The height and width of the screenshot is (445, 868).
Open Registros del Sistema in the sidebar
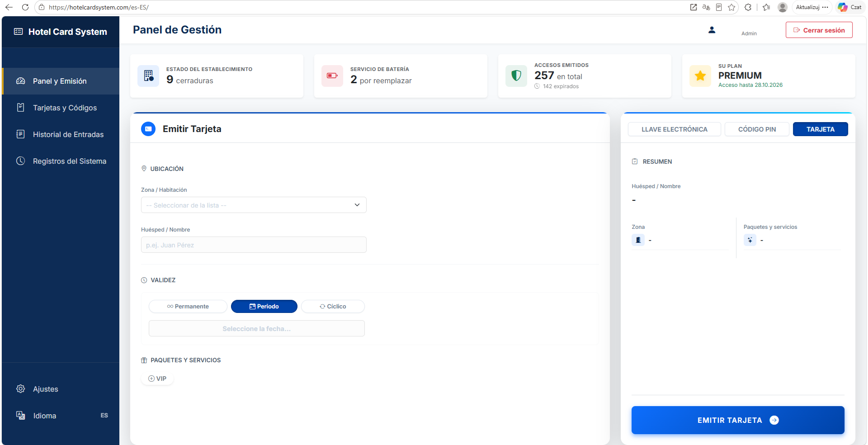61,161
